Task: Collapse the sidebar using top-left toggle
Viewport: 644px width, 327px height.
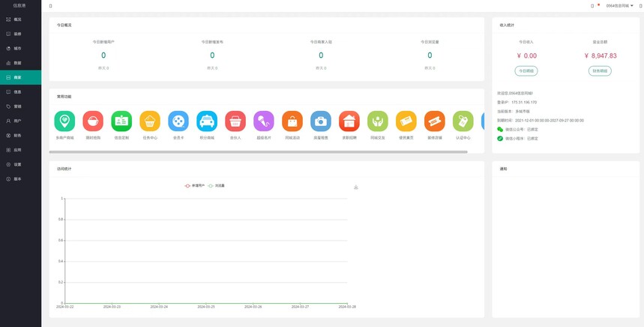Action: pos(50,5)
